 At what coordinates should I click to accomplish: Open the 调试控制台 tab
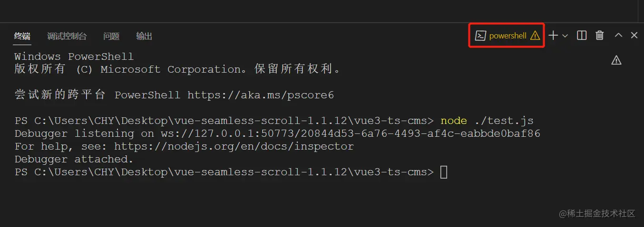[67, 36]
